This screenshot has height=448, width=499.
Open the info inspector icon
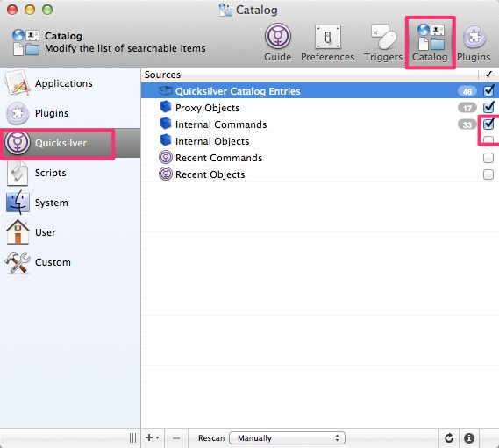(469, 438)
